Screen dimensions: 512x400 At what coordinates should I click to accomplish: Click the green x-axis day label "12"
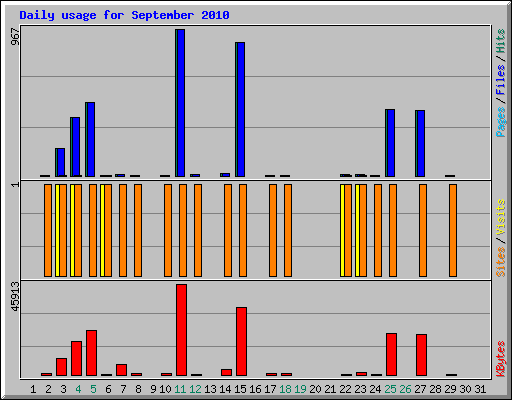[x=195, y=389]
